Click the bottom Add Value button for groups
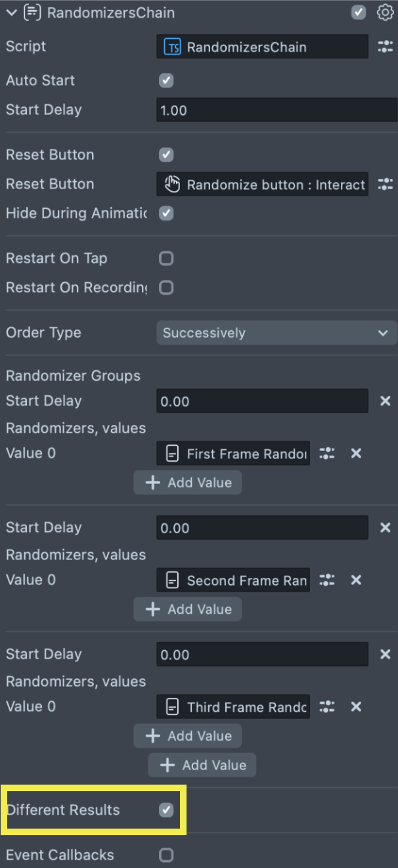 coord(202,765)
